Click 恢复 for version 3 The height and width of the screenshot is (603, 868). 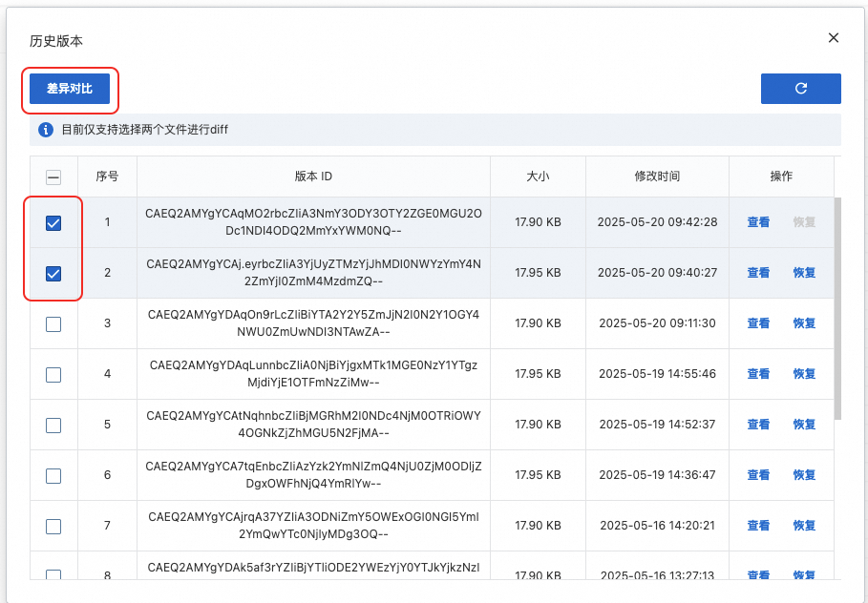tap(804, 323)
